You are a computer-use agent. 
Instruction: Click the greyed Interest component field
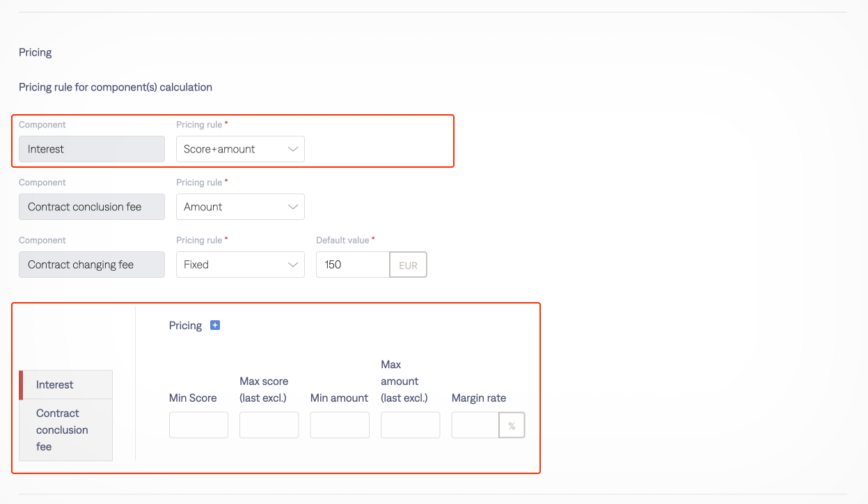[x=92, y=149]
